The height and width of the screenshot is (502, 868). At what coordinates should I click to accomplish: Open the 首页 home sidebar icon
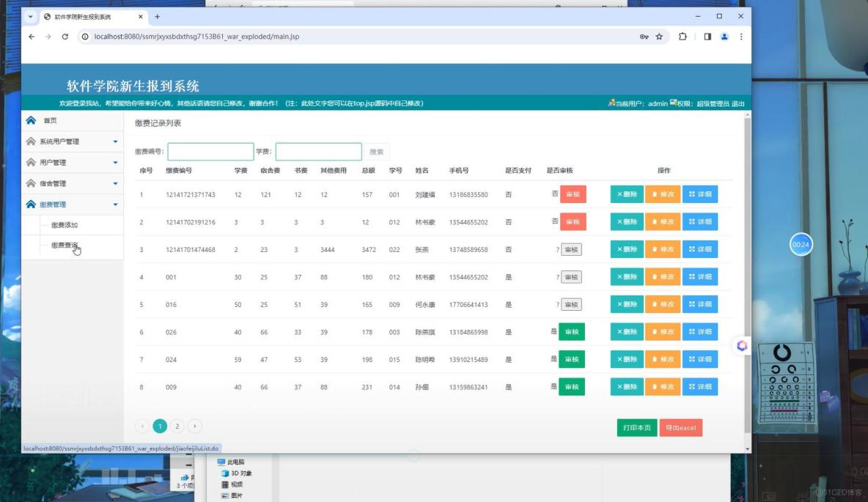point(29,120)
